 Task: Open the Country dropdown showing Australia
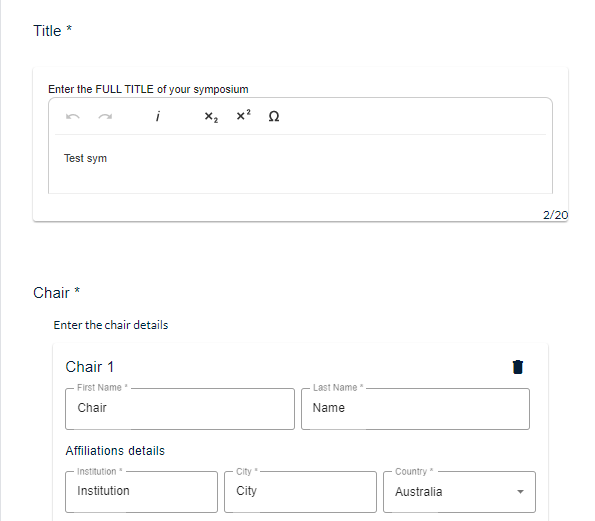pyautogui.click(x=459, y=492)
